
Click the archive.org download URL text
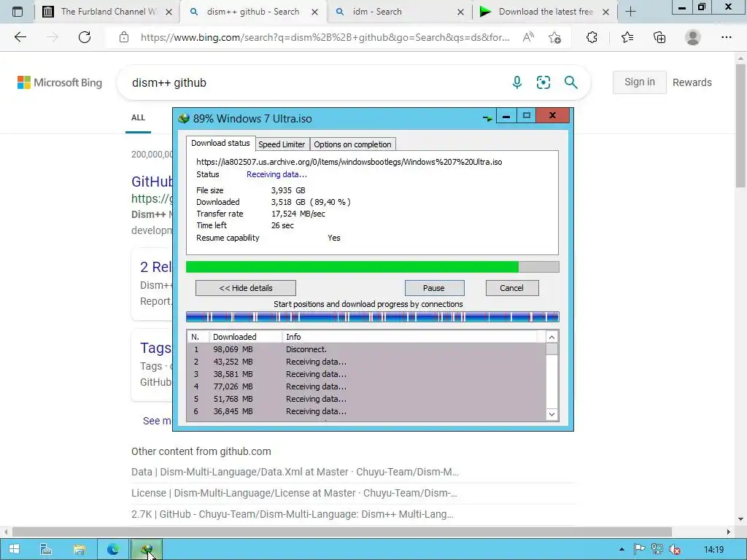(x=349, y=162)
